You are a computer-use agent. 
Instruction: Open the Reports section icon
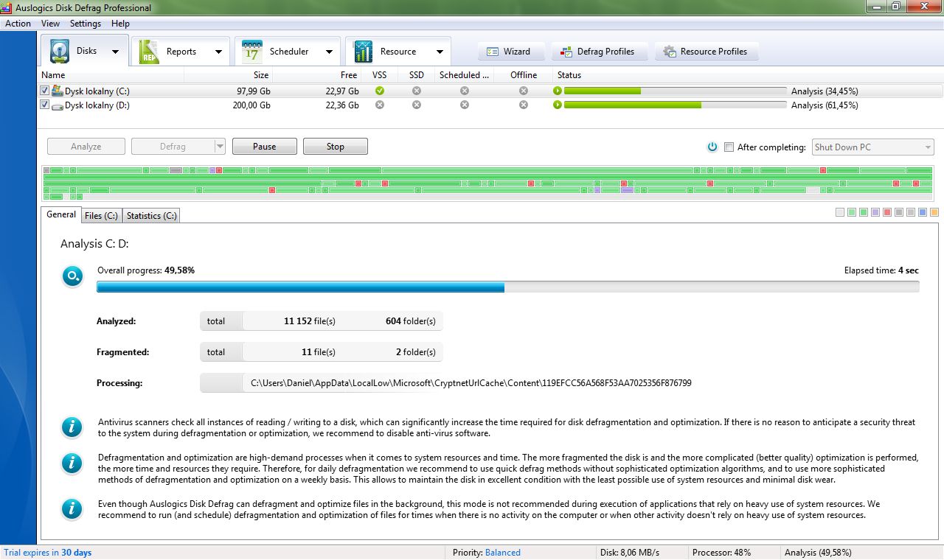point(149,52)
